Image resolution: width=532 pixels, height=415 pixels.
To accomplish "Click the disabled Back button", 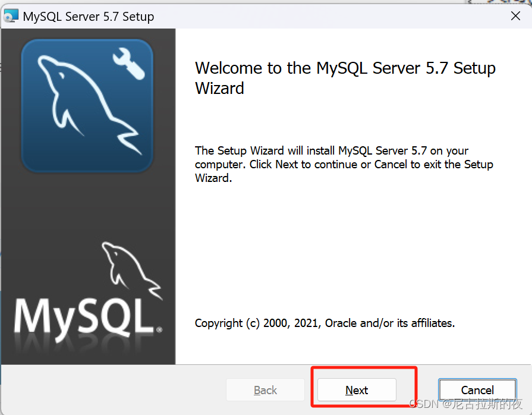I will coord(265,390).
